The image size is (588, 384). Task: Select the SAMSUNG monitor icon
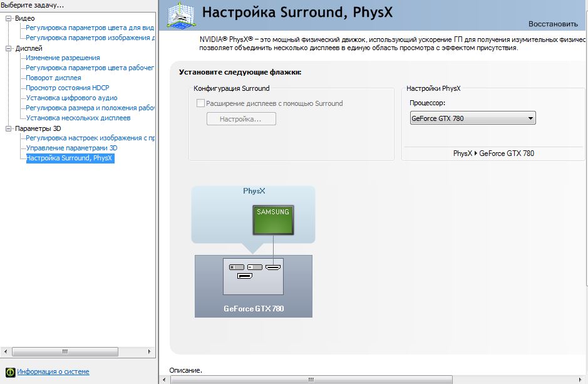click(x=273, y=220)
